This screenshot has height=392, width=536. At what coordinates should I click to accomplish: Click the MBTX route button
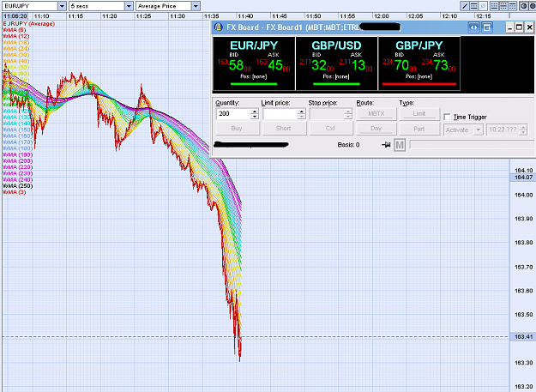(x=376, y=114)
